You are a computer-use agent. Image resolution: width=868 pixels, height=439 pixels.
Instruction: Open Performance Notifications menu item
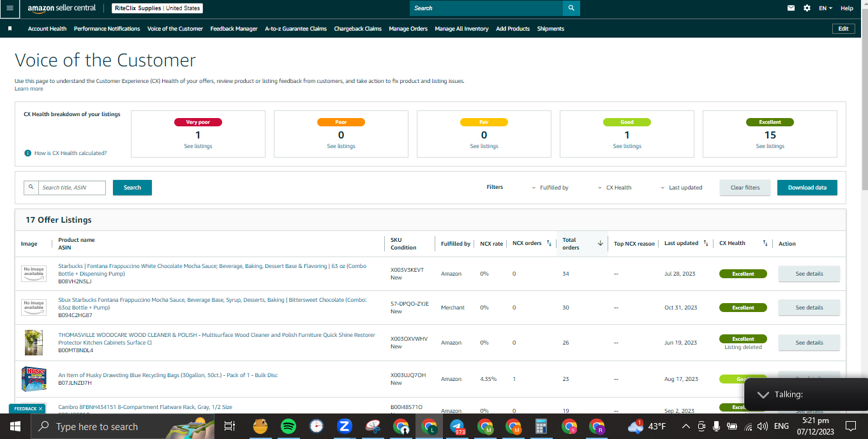pyautogui.click(x=107, y=29)
